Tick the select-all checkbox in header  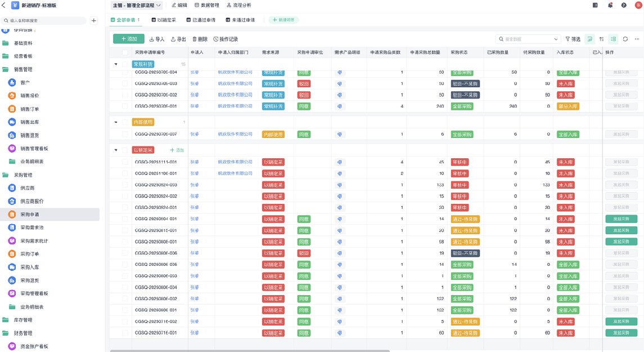[125, 52]
